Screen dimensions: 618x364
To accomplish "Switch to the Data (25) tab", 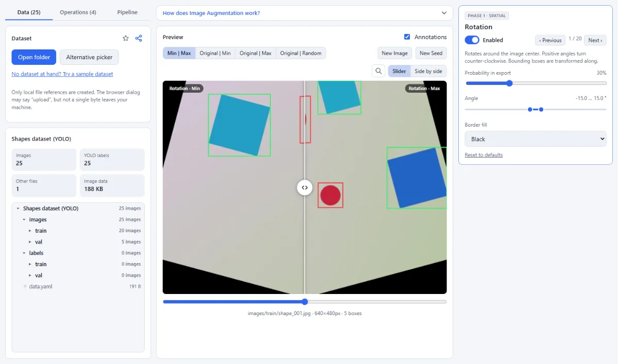I will tap(29, 12).
